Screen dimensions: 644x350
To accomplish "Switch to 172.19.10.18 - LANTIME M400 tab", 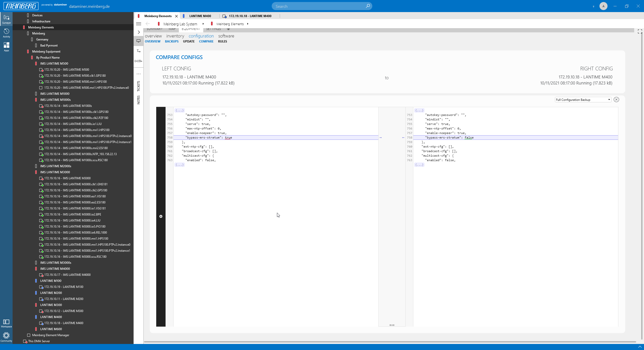I will [x=250, y=16].
